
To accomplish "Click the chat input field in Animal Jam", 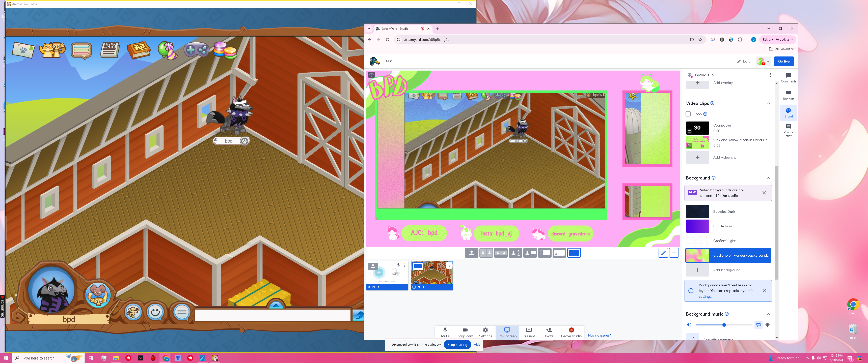I will 273,315.
